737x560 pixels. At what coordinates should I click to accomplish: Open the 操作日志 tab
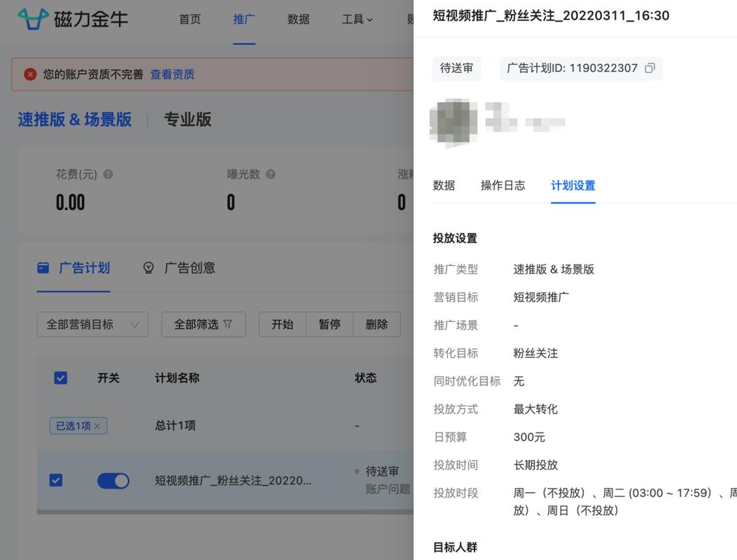coord(503,185)
